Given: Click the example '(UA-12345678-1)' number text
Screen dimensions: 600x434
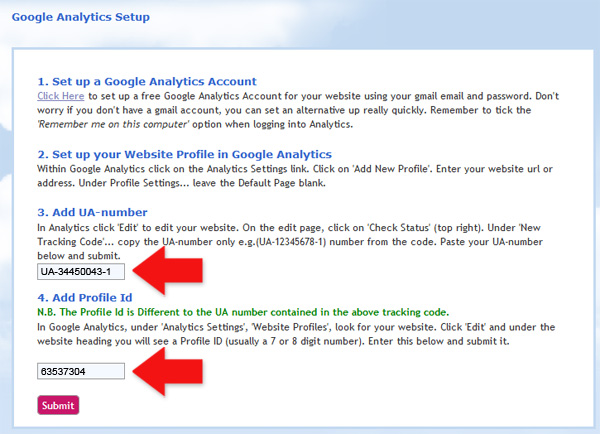Looking at the screenshot, I should [x=290, y=242].
